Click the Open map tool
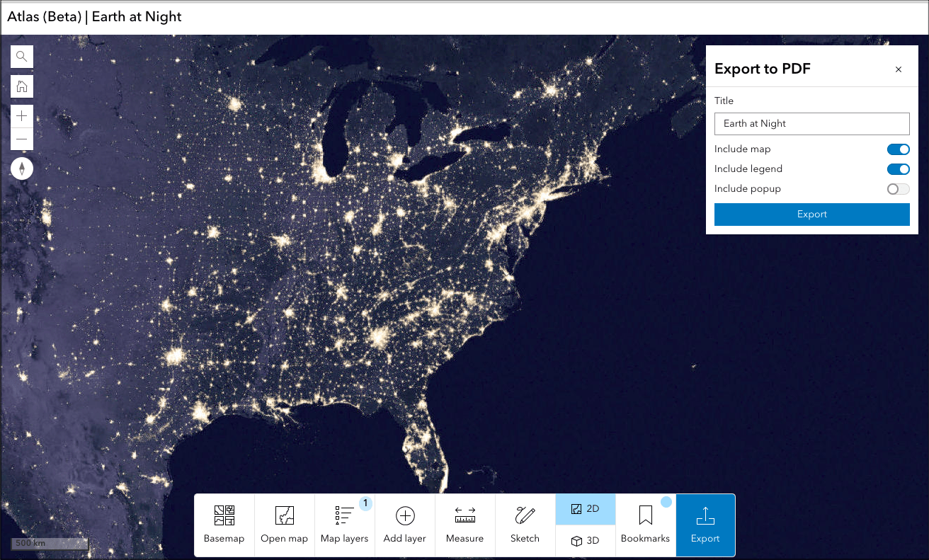The image size is (929, 560). 284,525
